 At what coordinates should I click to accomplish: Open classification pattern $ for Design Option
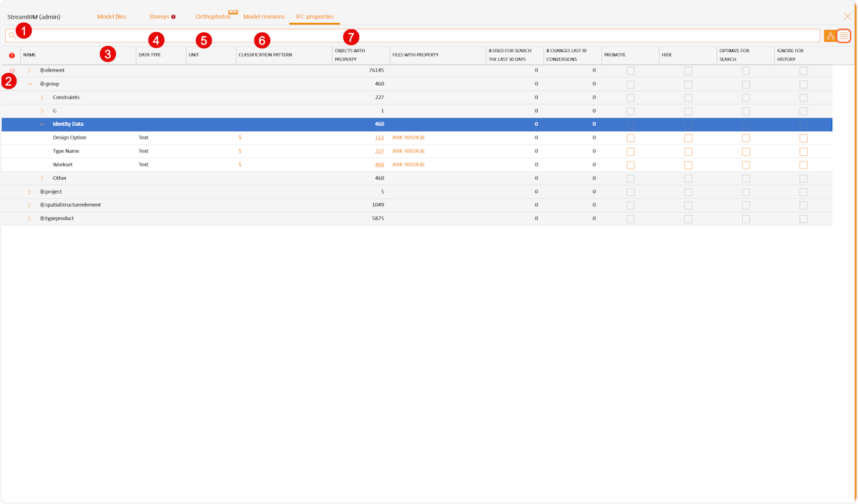point(240,137)
